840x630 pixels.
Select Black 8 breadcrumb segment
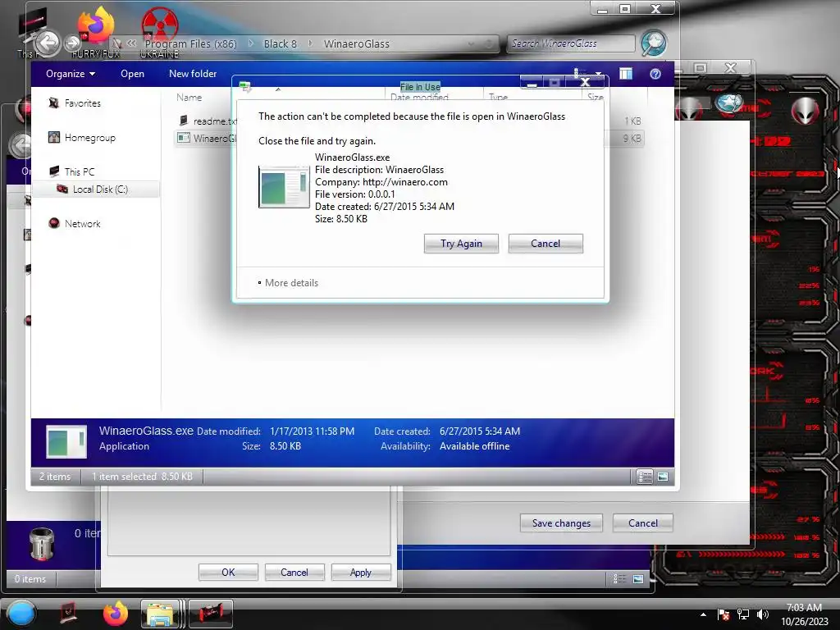tap(280, 44)
